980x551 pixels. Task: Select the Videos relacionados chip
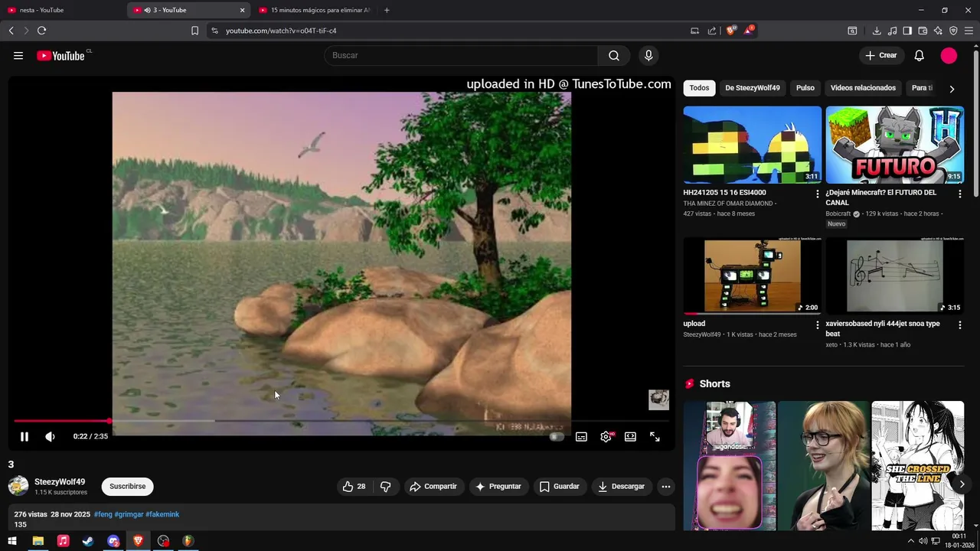click(x=863, y=88)
